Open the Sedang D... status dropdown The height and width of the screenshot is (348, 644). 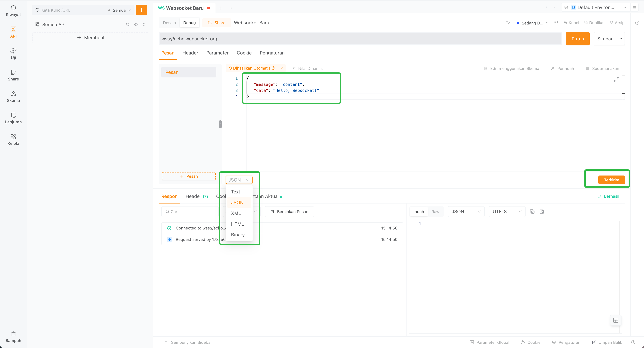point(532,23)
